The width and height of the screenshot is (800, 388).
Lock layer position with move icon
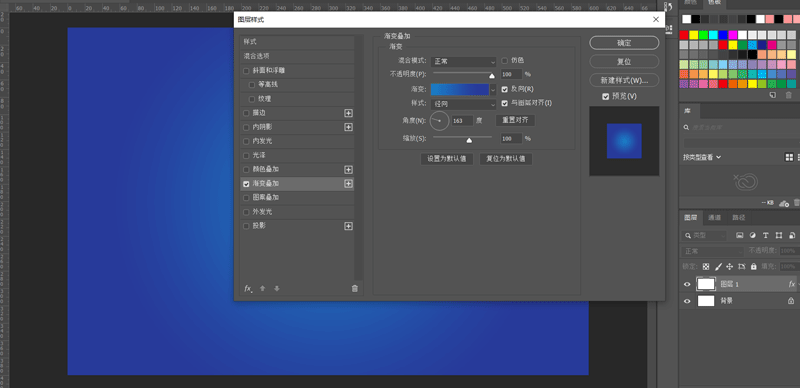click(x=730, y=266)
